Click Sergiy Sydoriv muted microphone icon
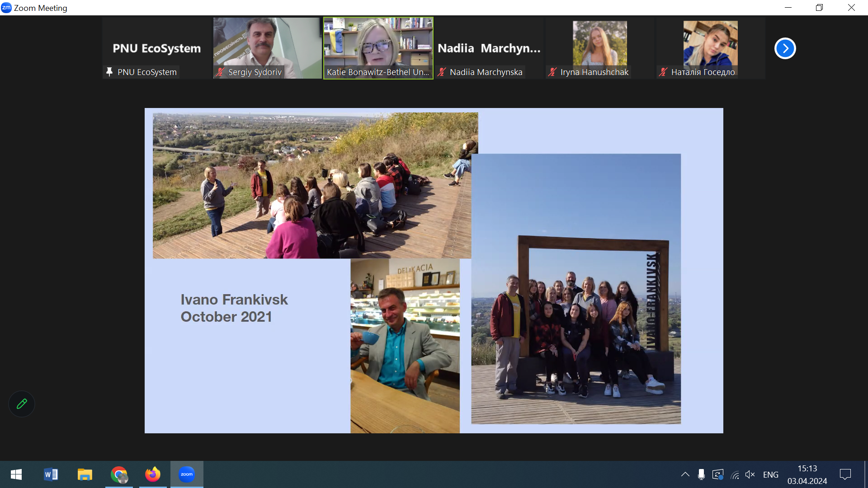868x488 pixels. (x=220, y=72)
